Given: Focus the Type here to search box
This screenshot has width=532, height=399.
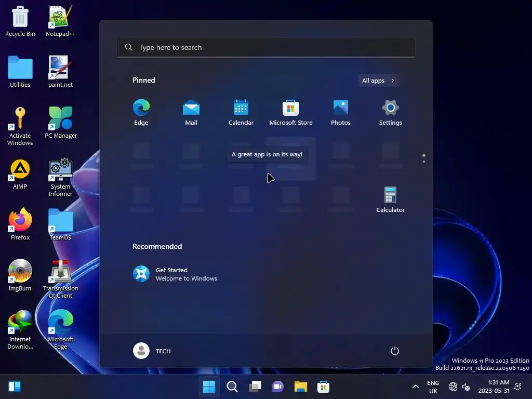Looking at the screenshot, I should point(266,47).
